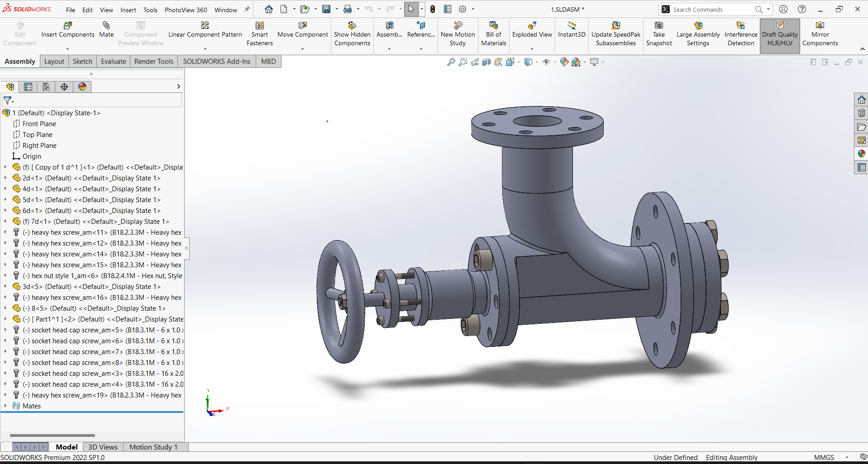
Task: Click the feature tree horizontal scrollbar
Action: point(52,436)
